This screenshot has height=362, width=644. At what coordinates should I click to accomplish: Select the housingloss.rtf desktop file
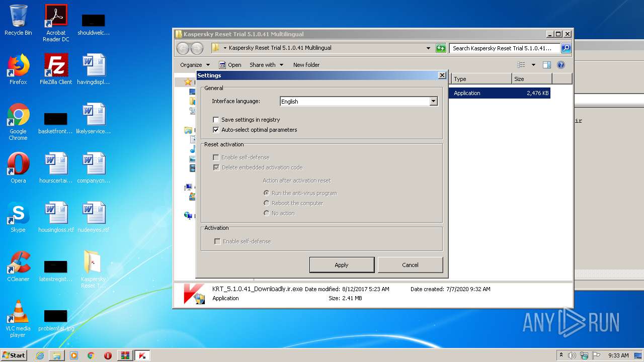(56, 217)
